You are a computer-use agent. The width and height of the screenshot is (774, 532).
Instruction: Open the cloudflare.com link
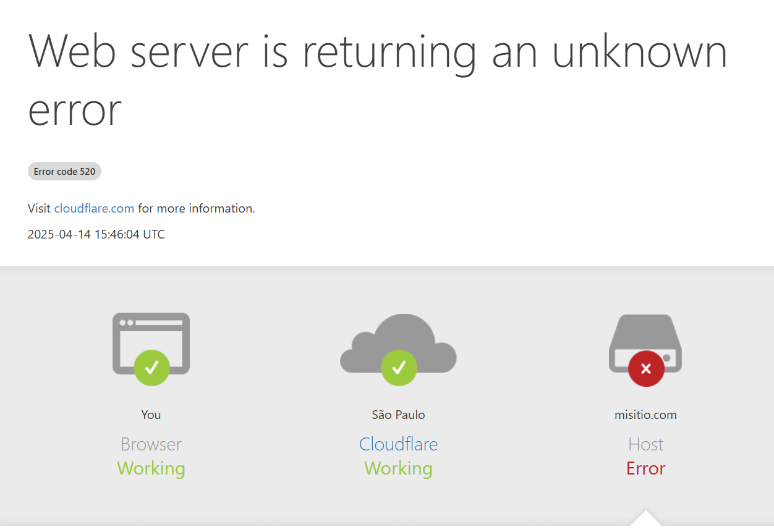click(94, 208)
